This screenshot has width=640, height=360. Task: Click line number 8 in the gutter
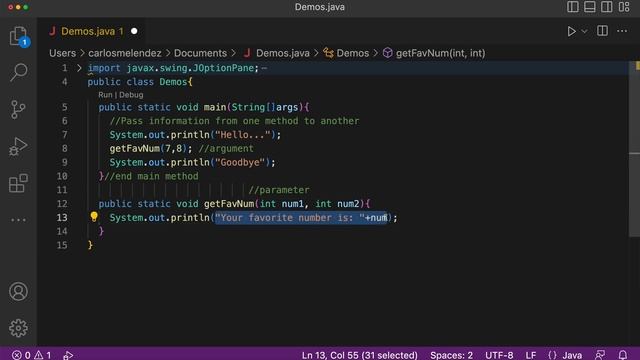click(64, 149)
